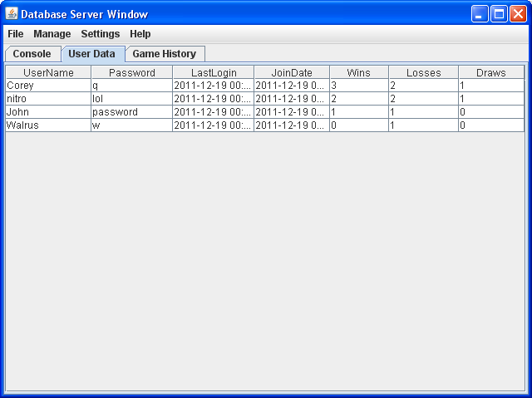Select the nitro username cell
This screenshot has width=532, height=398.
pos(48,99)
